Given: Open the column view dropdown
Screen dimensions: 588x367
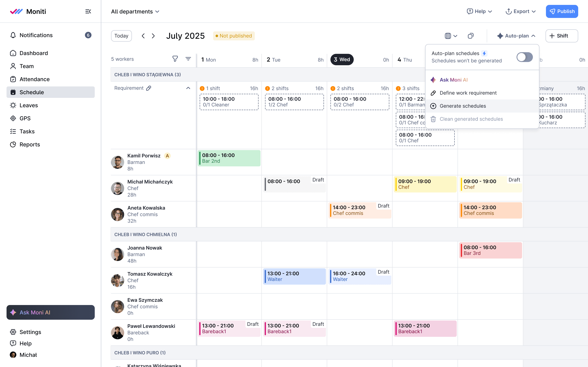Looking at the screenshot, I should [x=451, y=36].
